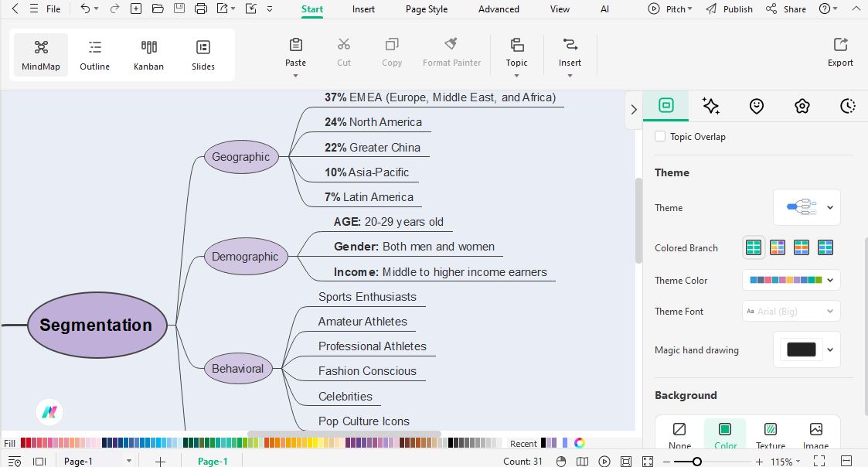
Task: Open the clipart badge panel icon
Action: point(802,106)
